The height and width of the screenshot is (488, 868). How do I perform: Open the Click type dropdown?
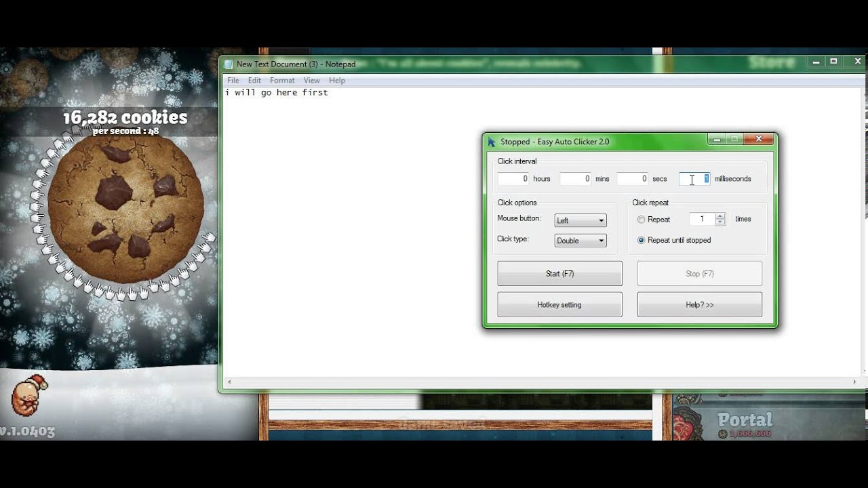pos(580,241)
